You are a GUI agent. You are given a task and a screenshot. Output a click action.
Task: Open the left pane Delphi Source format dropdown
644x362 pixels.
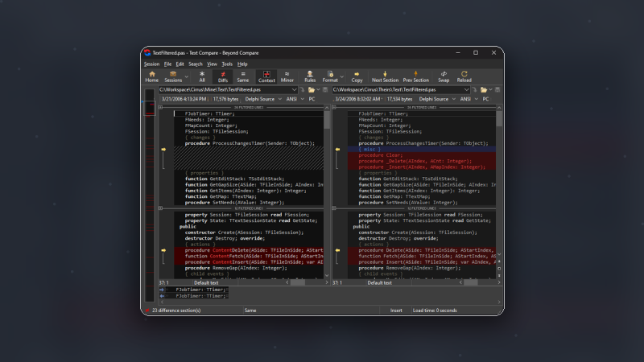coord(263,99)
